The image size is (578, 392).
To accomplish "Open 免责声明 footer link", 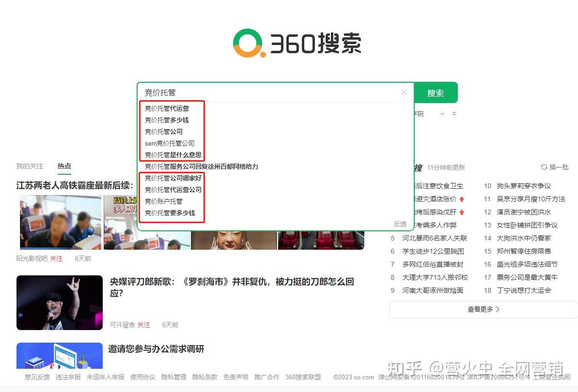I will [x=235, y=377].
